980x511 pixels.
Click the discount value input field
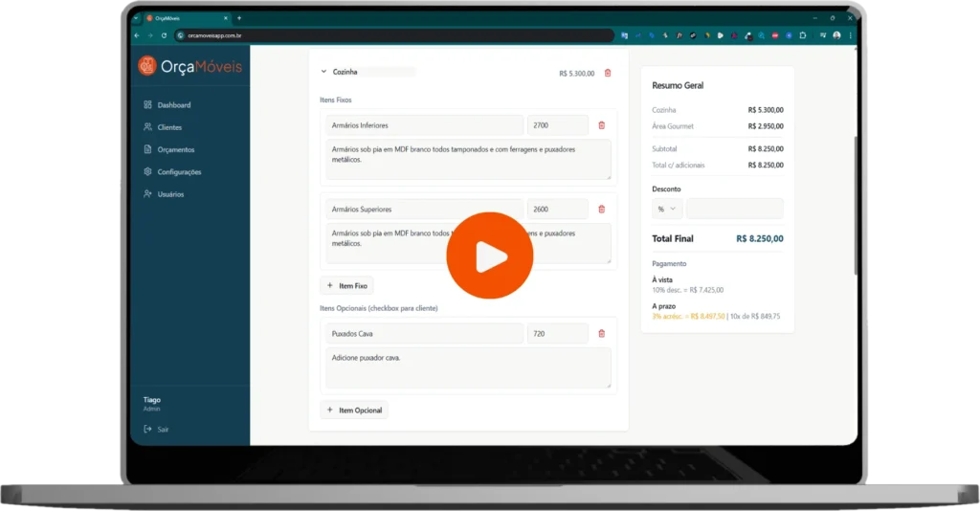point(734,209)
